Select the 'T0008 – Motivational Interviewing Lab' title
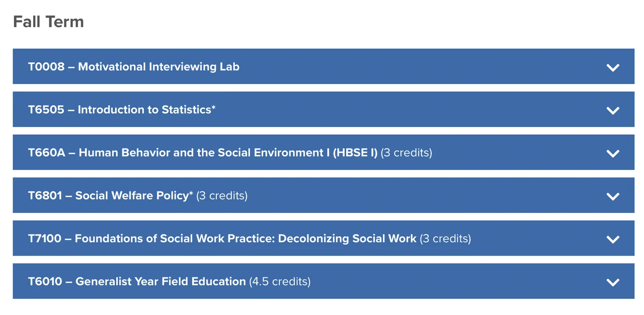The width and height of the screenshot is (644, 315). point(133,67)
